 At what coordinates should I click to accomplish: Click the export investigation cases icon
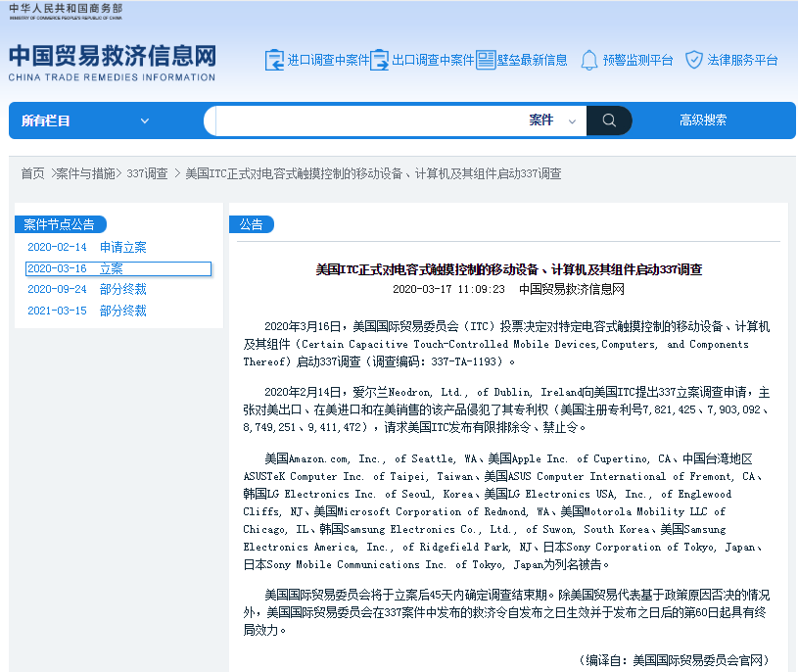pos(379,60)
